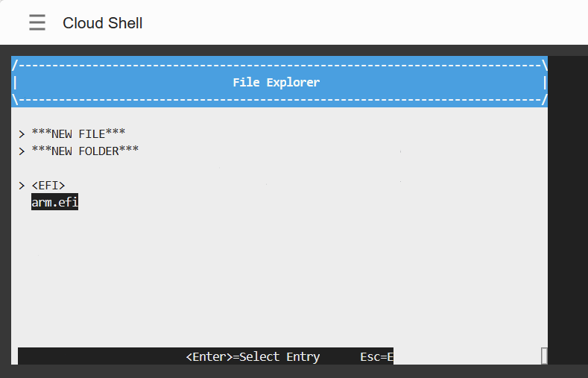Click the header's right pipe border character
This screenshot has height=378, width=588.
pos(545,82)
